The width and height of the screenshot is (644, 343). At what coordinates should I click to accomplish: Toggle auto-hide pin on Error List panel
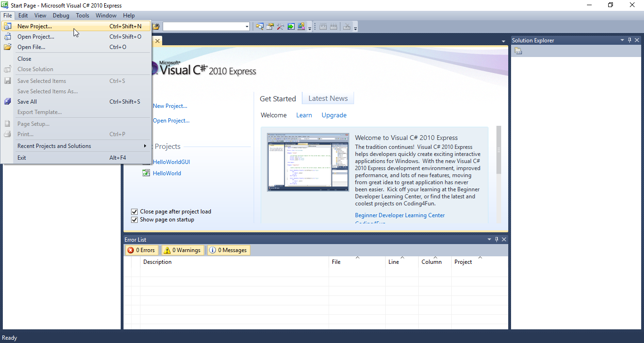tap(496, 239)
